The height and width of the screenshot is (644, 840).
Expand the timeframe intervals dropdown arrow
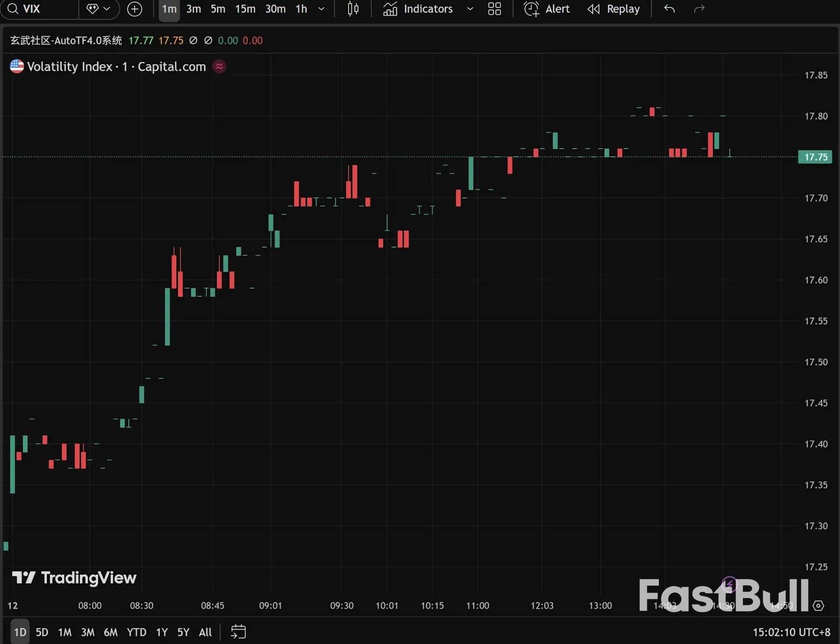(321, 9)
